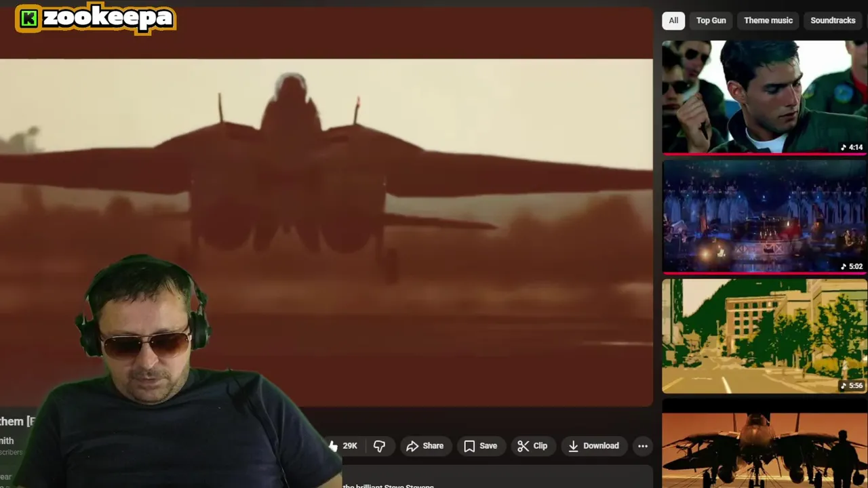Open the 4:14 recommended video thumbnail

point(765,97)
